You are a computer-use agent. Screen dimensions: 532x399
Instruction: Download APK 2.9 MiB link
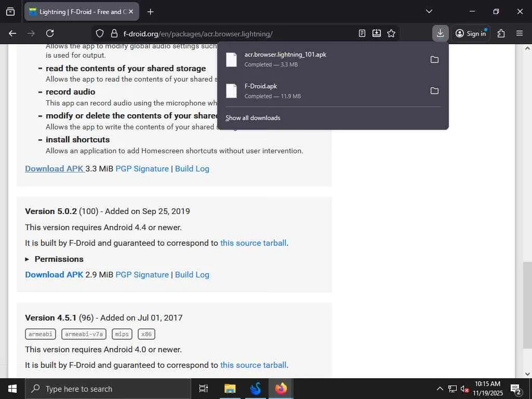(x=54, y=274)
